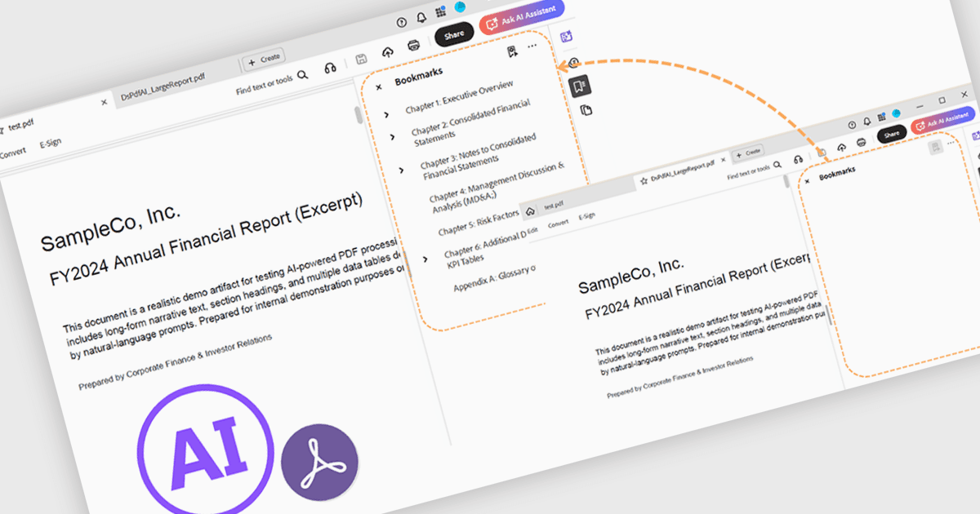Close the DsPdfAI_LargeReport.pdf tab in the right window
980x514 pixels.
[x=723, y=160]
